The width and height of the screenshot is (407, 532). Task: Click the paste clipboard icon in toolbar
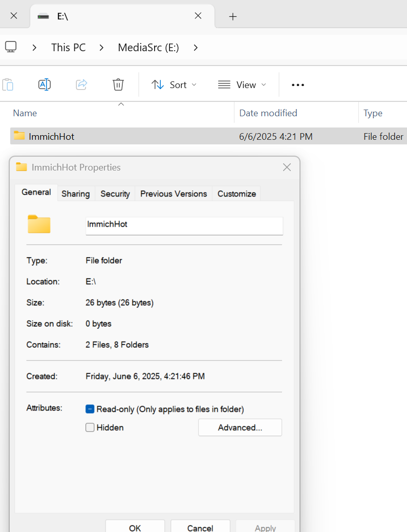coord(8,84)
